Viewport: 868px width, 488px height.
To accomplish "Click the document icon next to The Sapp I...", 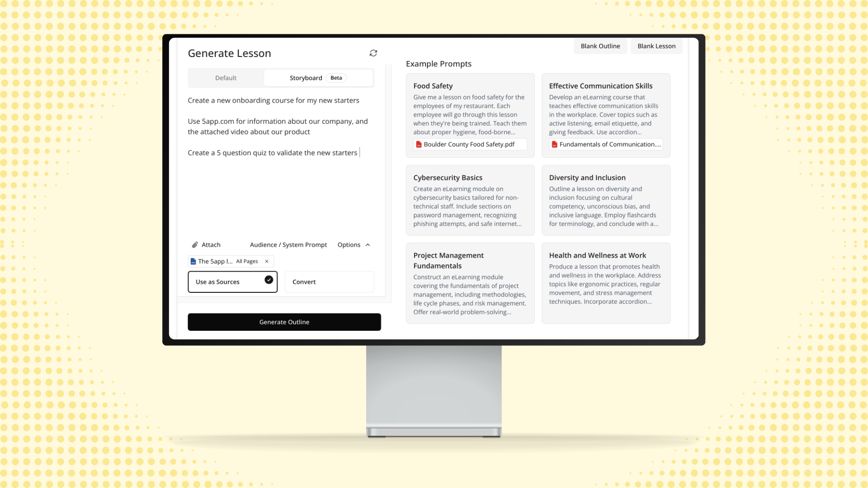I will coord(193,261).
